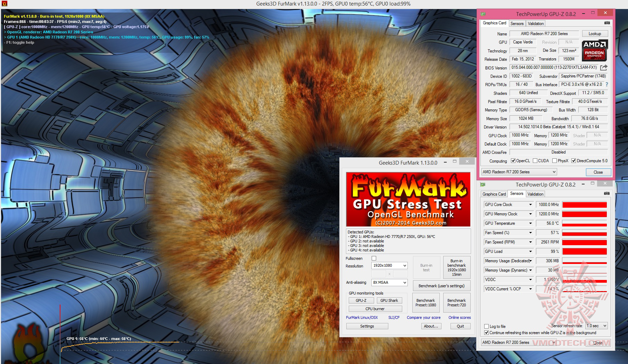Quit FurMark using the Quit button

pyautogui.click(x=461, y=326)
